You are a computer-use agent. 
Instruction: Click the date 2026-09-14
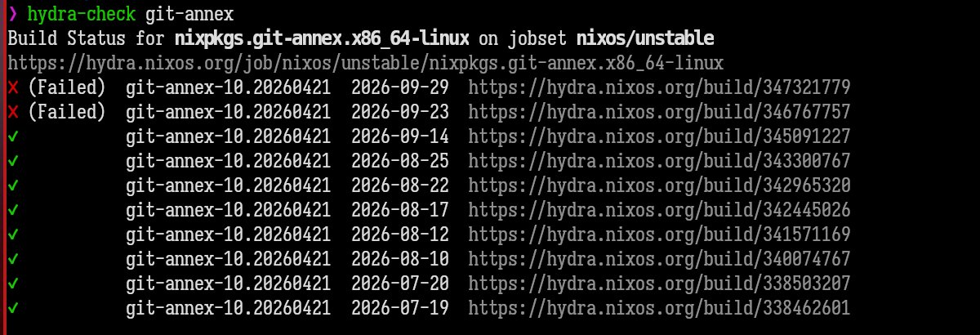tap(400, 136)
